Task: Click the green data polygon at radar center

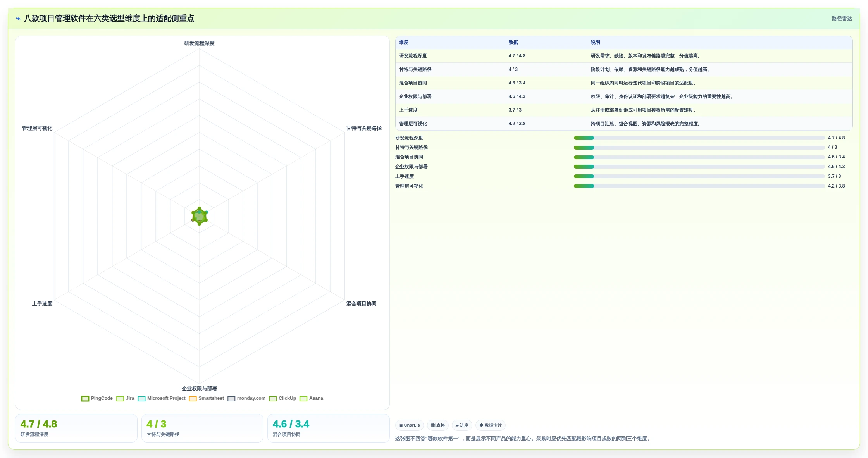Action: (x=200, y=216)
